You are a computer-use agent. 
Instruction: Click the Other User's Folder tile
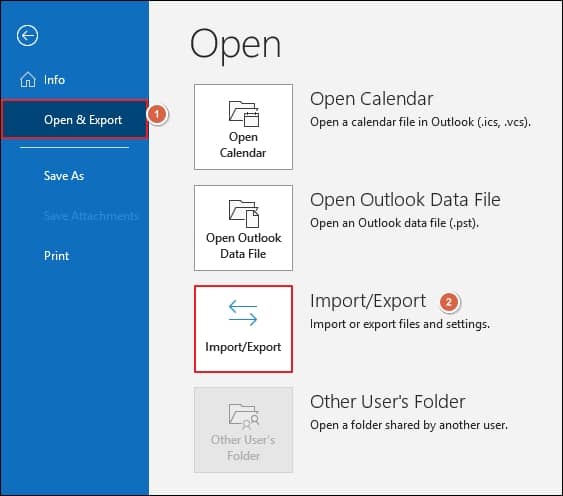click(x=243, y=430)
